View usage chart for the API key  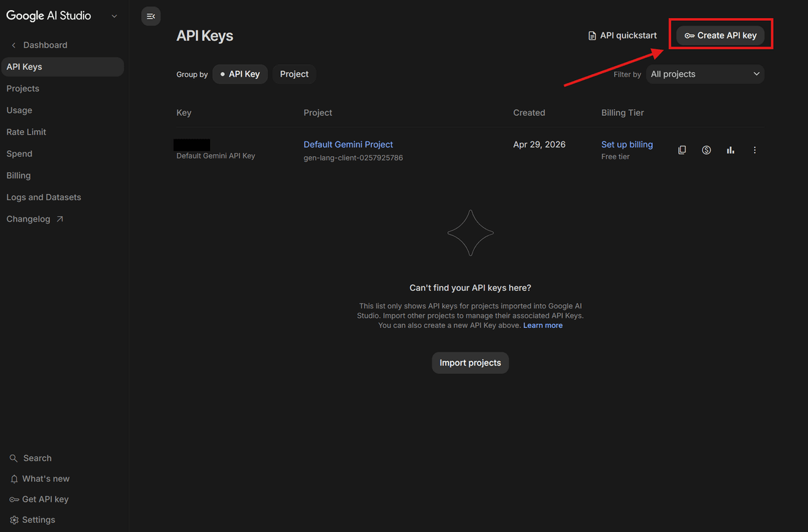730,149
